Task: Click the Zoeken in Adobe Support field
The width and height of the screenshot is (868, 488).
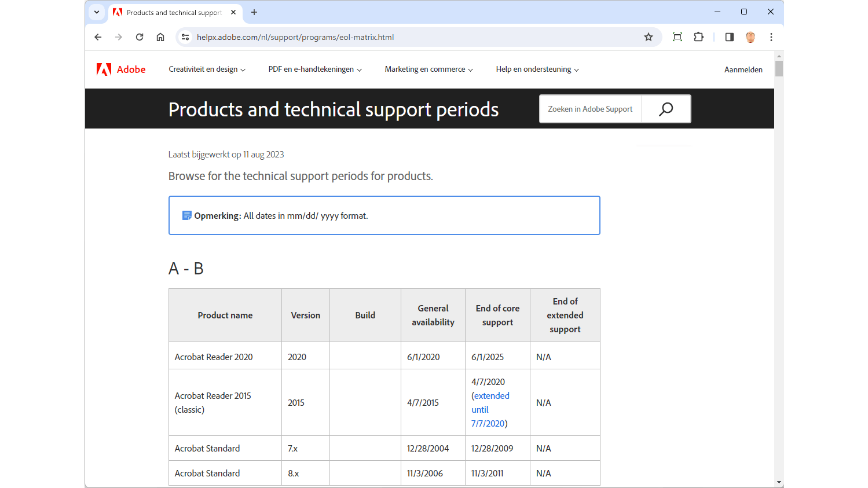Action: pyautogui.click(x=590, y=109)
